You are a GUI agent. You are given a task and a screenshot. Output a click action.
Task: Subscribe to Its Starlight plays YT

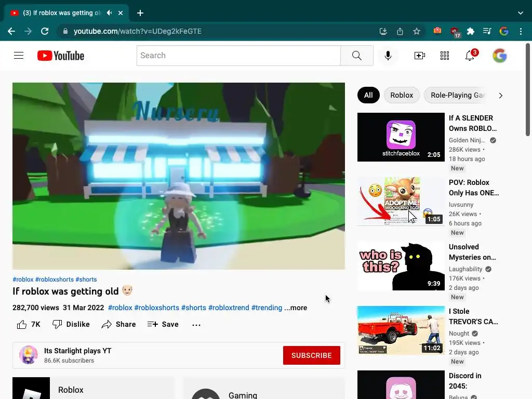[x=312, y=355]
